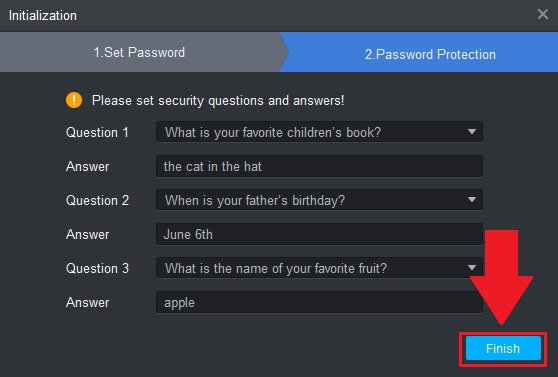
Task: Open the Question 2 dropdown arrow
Action: [x=472, y=200]
